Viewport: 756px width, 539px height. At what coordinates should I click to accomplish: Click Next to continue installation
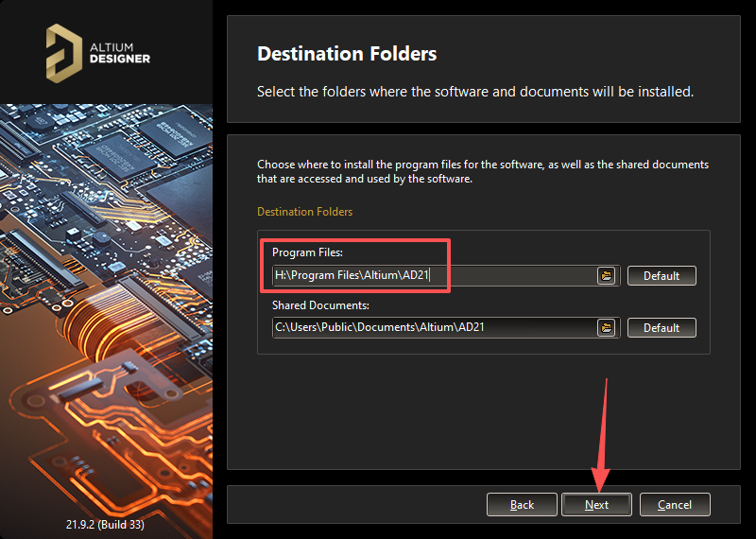596,505
